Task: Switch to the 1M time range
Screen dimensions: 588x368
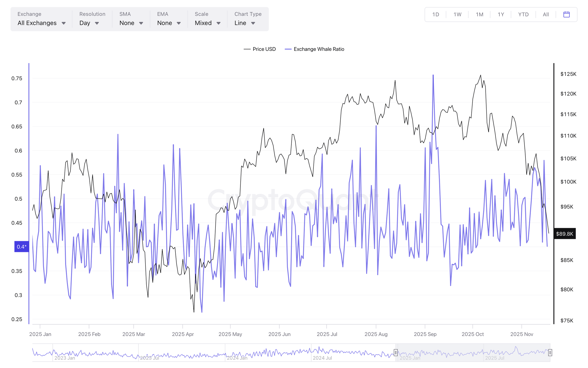Action: pos(479,14)
